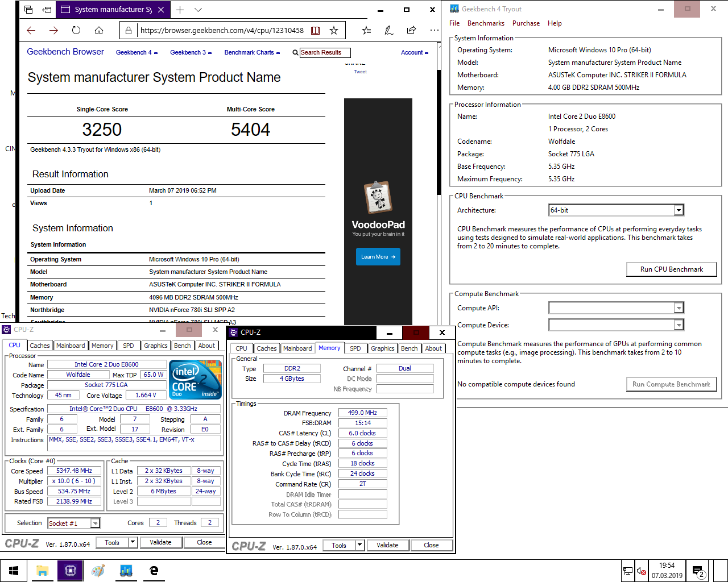Open the Geekbench 4 dropdown on website

[137, 52]
